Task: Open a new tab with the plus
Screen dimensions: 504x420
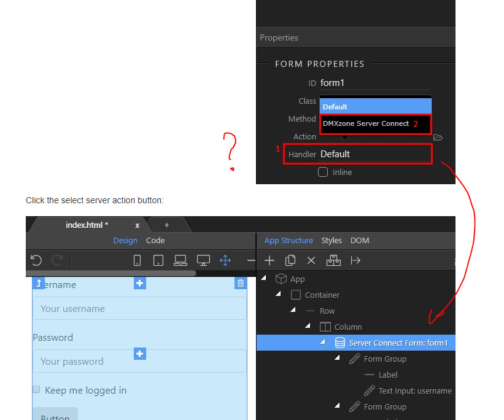Action: coord(166,225)
